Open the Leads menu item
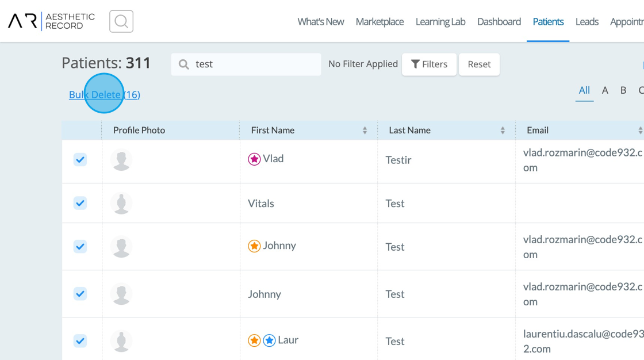Screen dimensions: 644x360 tap(586, 22)
